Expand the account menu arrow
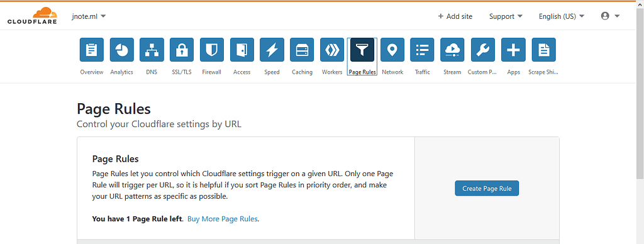The width and height of the screenshot is (644, 244). click(x=617, y=16)
